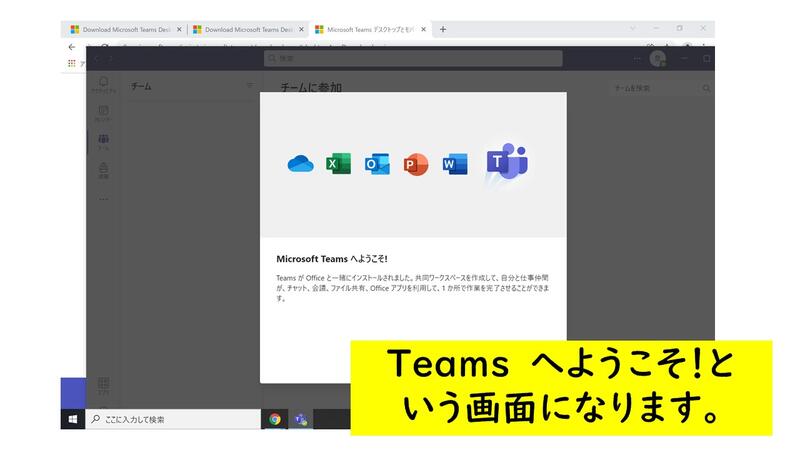The width and height of the screenshot is (800, 450).
Task: Expand more apps ellipsis in Teams sidebar
Action: click(103, 199)
